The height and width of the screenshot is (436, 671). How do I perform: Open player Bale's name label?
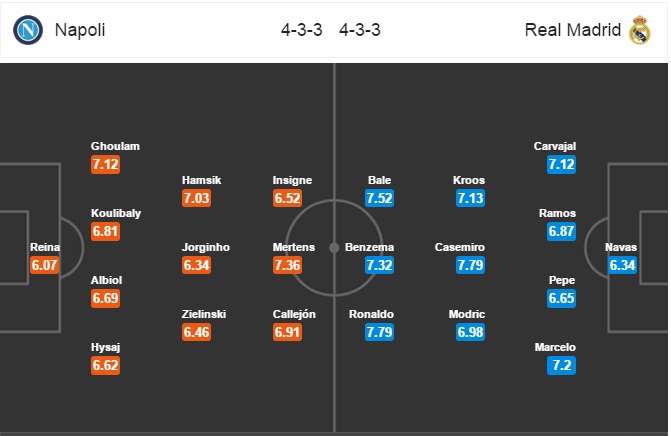tap(380, 180)
